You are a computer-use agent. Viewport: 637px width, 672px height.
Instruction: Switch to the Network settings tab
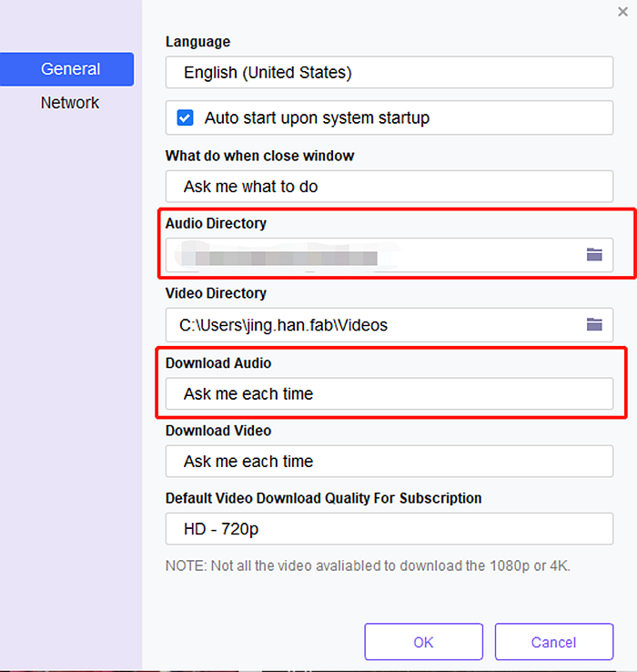pyautogui.click(x=70, y=103)
